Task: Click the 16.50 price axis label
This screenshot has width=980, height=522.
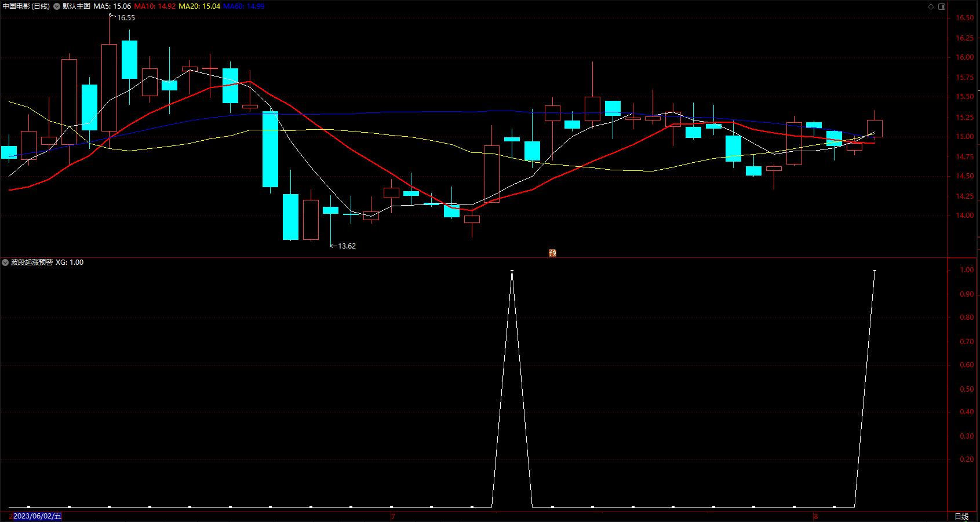Action: click(965, 18)
